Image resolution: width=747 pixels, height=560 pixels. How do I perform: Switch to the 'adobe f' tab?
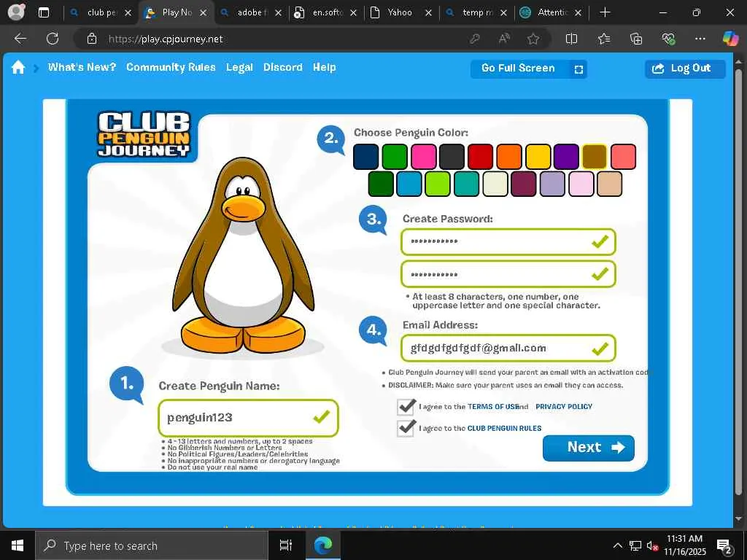249,13
